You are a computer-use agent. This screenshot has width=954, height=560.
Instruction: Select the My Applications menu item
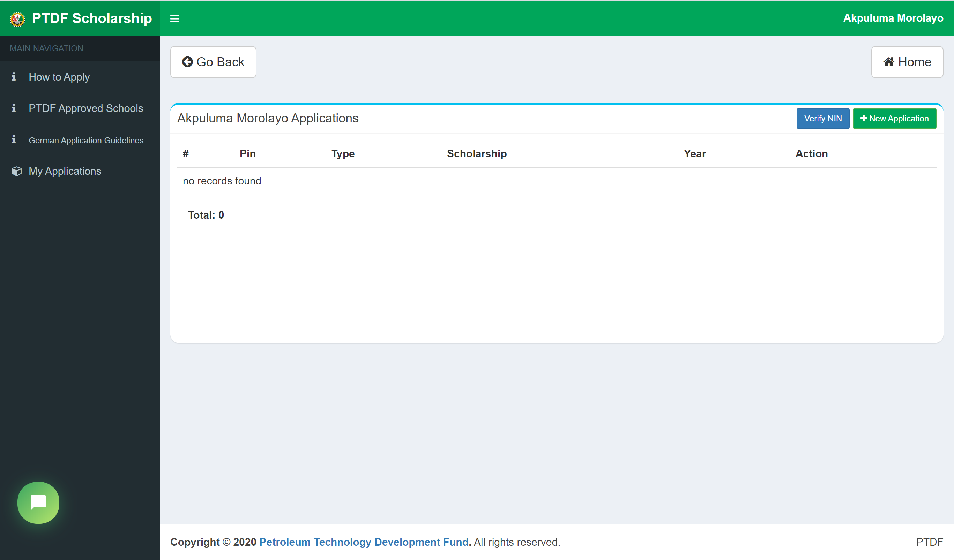coord(64,171)
